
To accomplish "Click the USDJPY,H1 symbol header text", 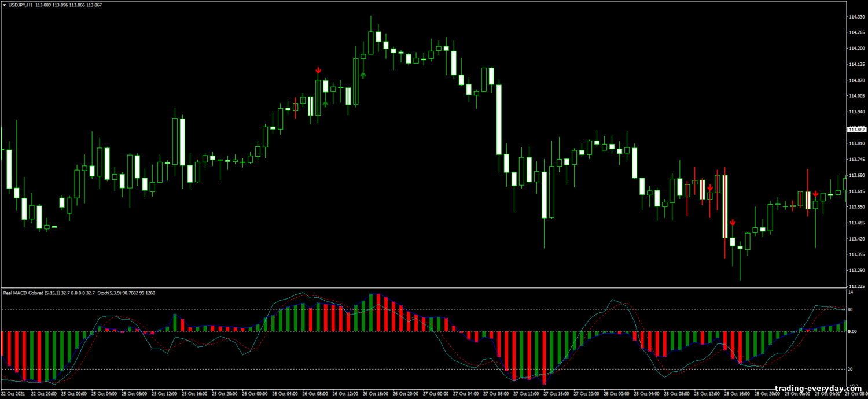I will tap(20, 5).
